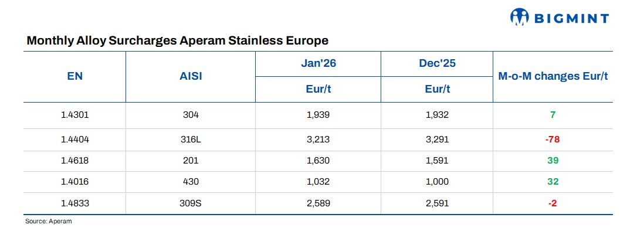Click the 1.4016 grade cell

73,182
